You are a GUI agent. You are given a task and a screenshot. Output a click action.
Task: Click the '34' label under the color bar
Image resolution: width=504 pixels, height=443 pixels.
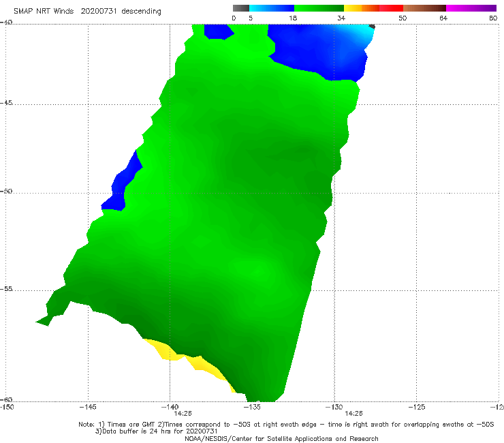341,18
